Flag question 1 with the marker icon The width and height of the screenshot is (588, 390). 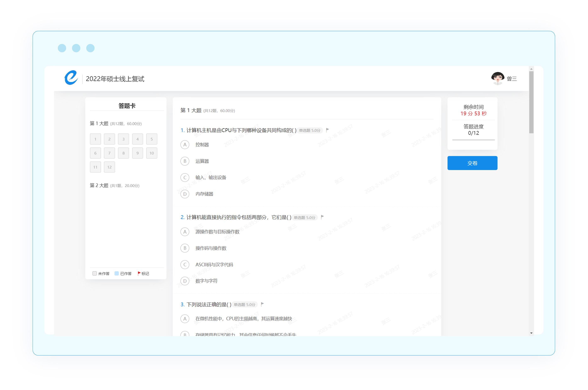point(327,130)
